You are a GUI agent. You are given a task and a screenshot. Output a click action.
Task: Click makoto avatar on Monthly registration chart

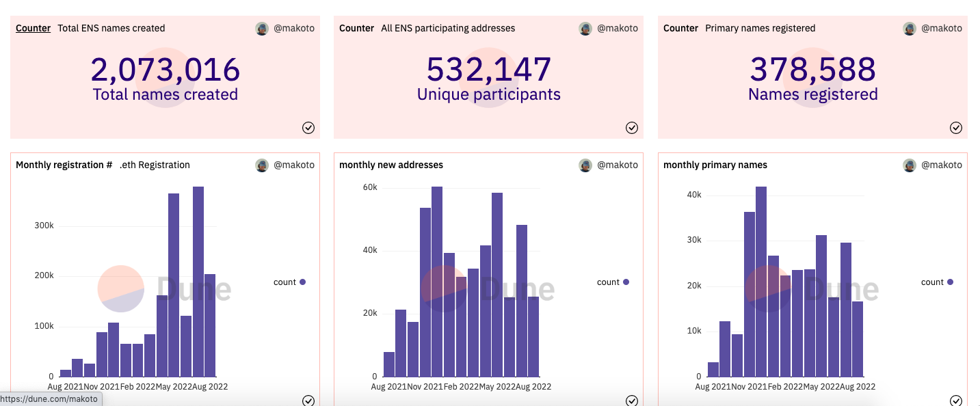pos(262,165)
